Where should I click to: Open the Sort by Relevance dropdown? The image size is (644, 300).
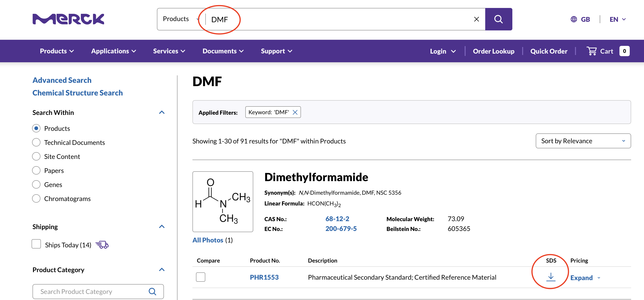coord(583,141)
